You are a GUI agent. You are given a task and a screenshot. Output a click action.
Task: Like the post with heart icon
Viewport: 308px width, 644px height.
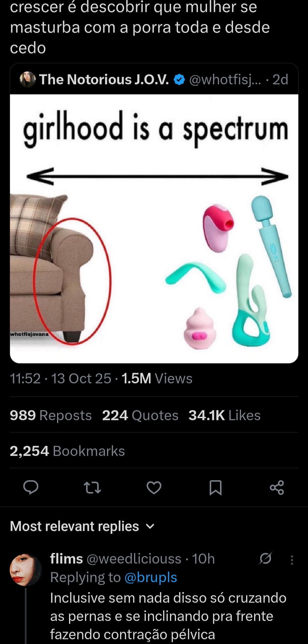(154, 487)
